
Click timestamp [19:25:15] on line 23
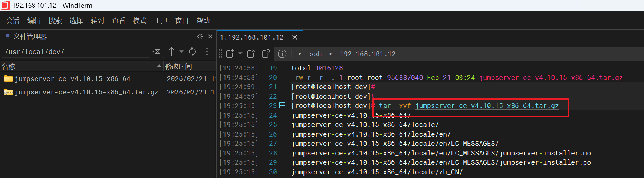pyautogui.click(x=239, y=106)
